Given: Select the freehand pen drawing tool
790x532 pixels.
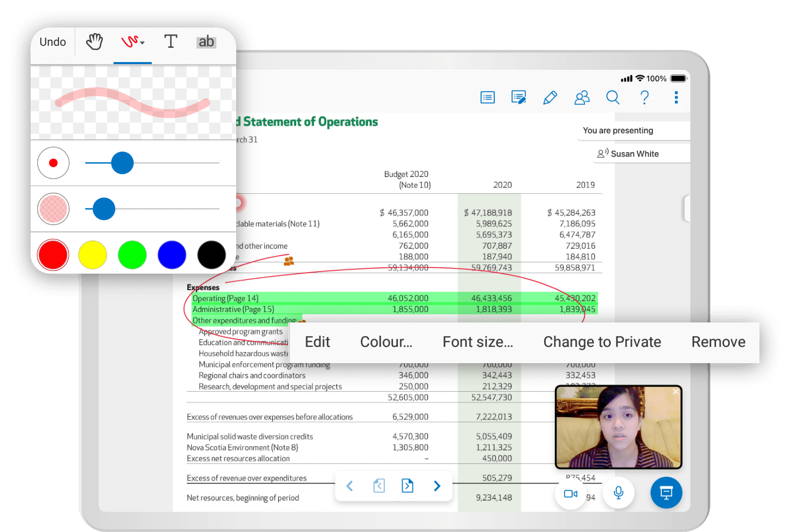Looking at the screenshot, I should coord(130,42).
